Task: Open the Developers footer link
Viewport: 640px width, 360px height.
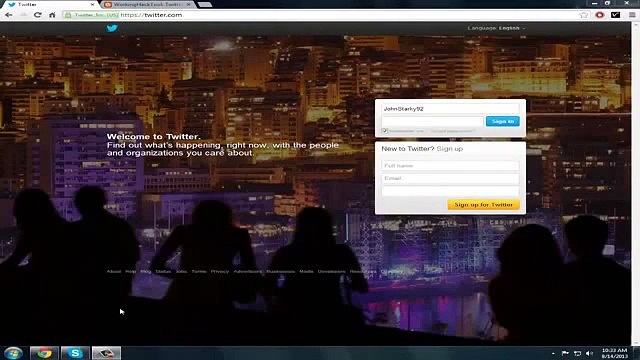Action: pos(331,271)
